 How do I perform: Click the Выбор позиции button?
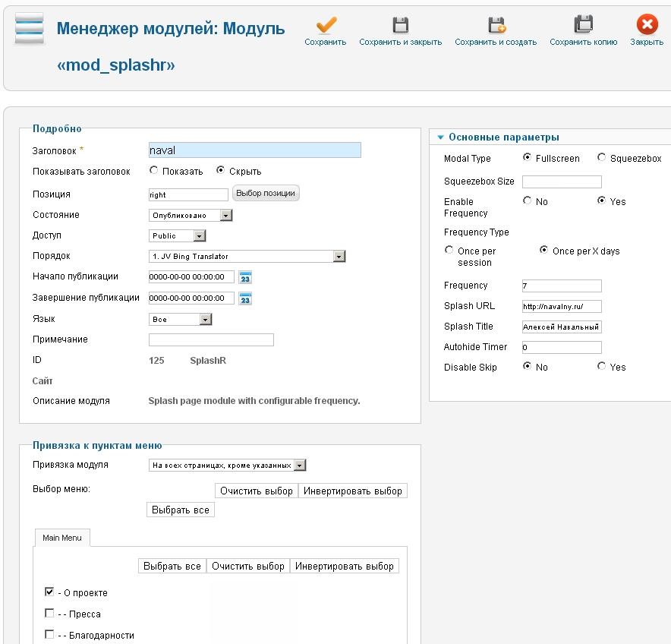266,194
